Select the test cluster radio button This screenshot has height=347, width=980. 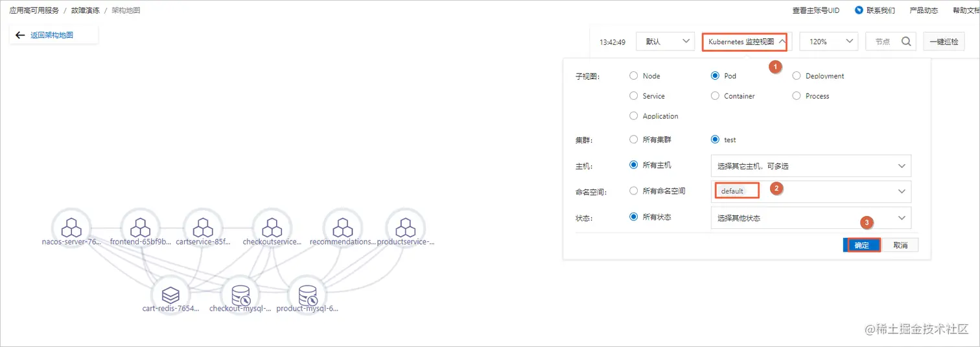(x=715, y=139)
